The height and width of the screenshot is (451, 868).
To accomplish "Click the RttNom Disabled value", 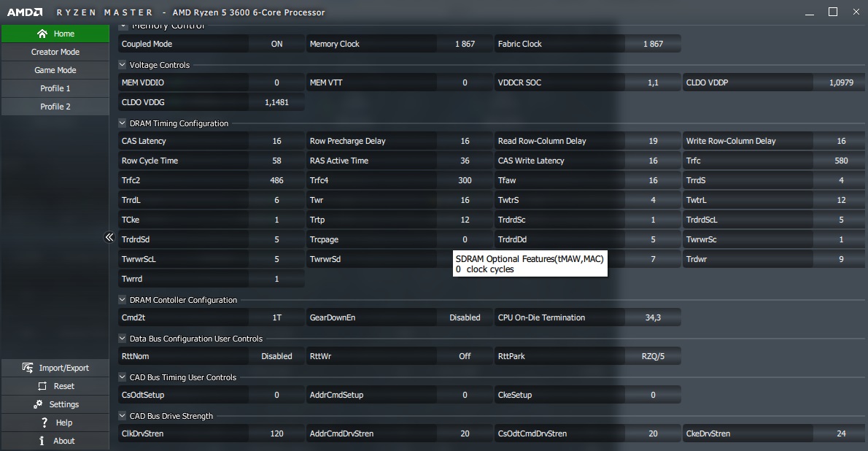I will pyautogui.click(x=276, y=356).
